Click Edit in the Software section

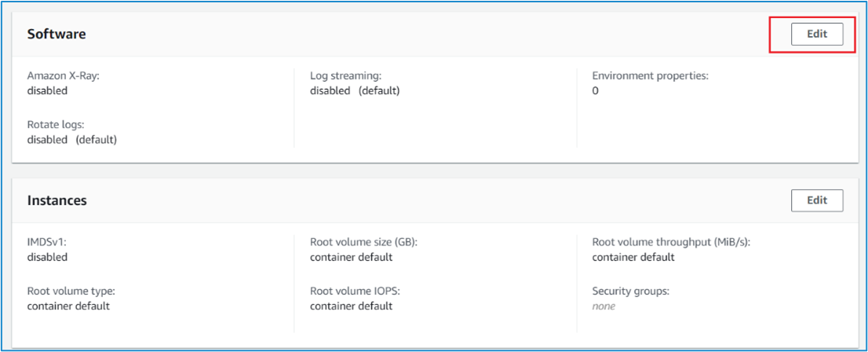tap(816, 35)
